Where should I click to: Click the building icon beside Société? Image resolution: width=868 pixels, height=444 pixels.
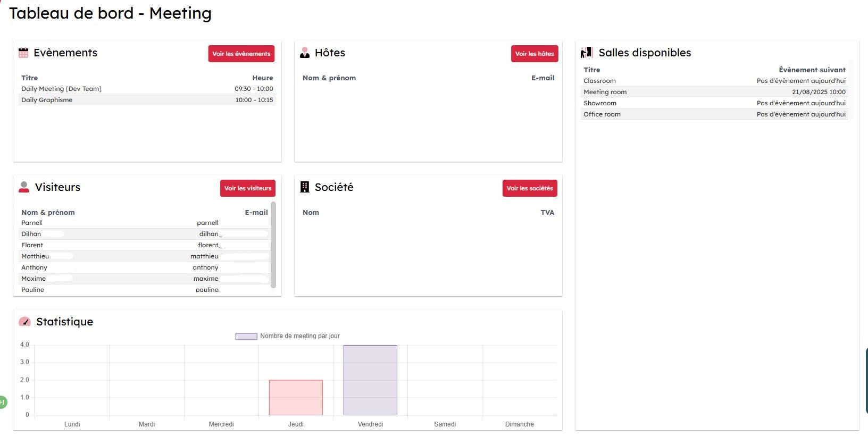(305, 187)
